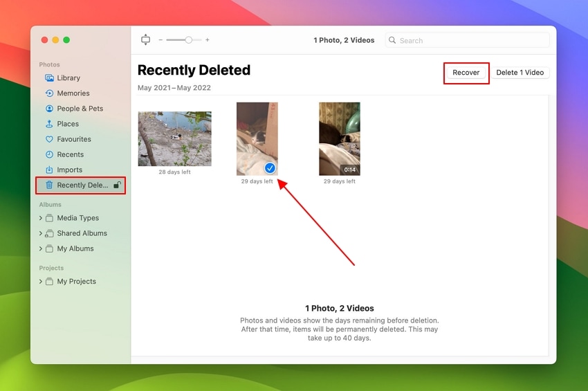Click the Recently Deleted trash icon
588x391 pixels.
tap(49, 185)
